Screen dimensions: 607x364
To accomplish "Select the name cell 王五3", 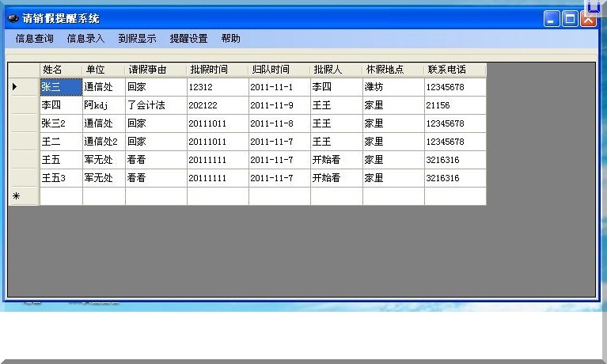I will click(61, 178).
